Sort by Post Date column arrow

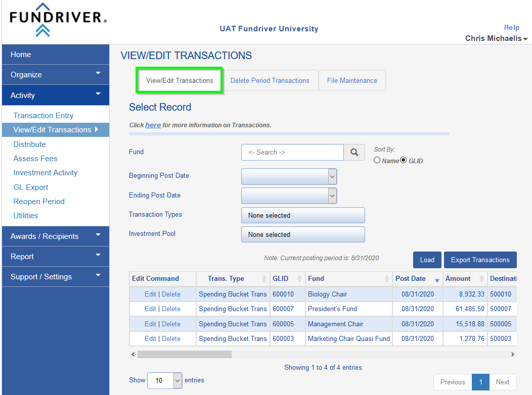(x=437, y=280)
